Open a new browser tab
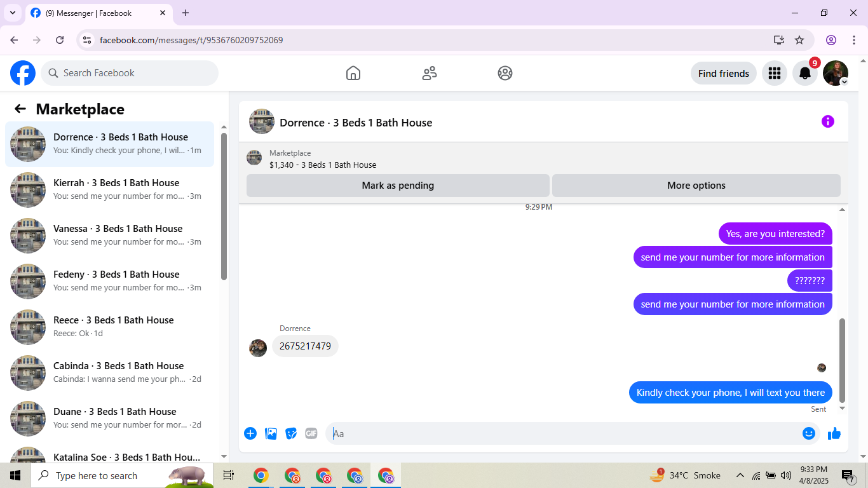The height and width of the screenshot is (488, 868). tap(186, 13)
